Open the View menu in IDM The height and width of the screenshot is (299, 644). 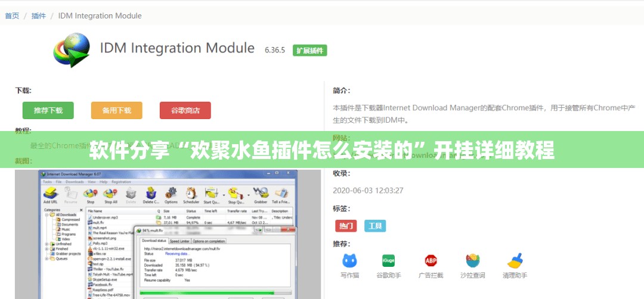point(92,181)
